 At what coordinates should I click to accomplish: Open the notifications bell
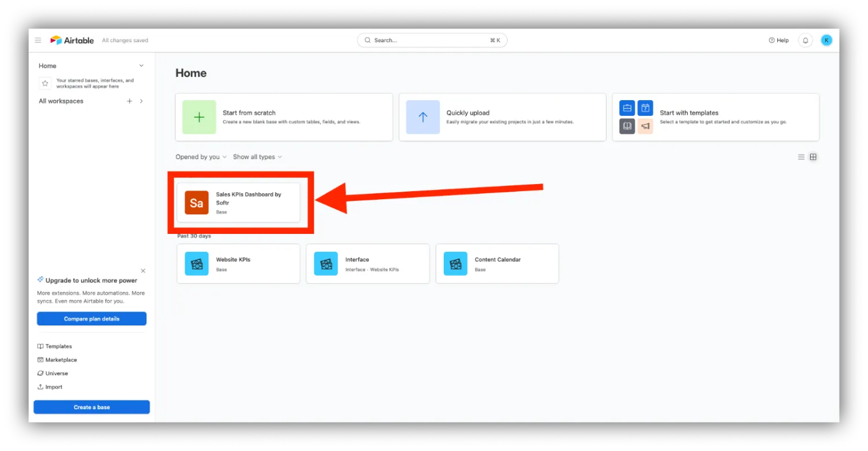click(805, 41)
